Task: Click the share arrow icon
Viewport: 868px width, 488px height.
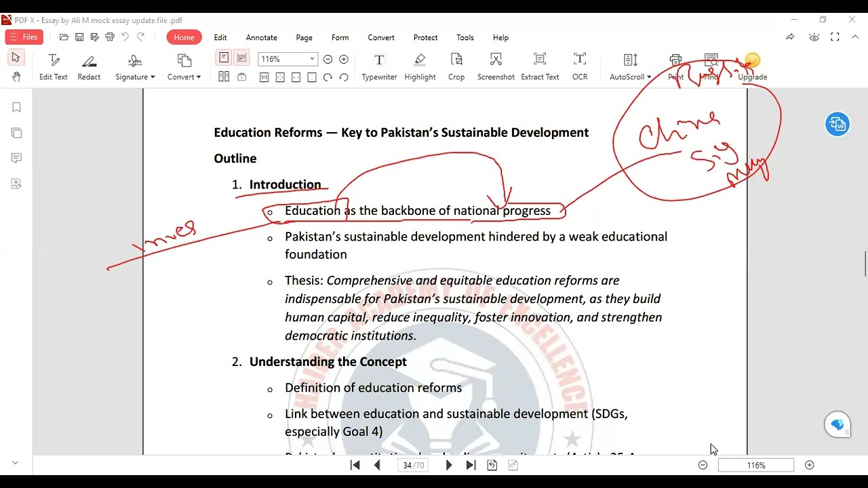Action: [790, 37]
